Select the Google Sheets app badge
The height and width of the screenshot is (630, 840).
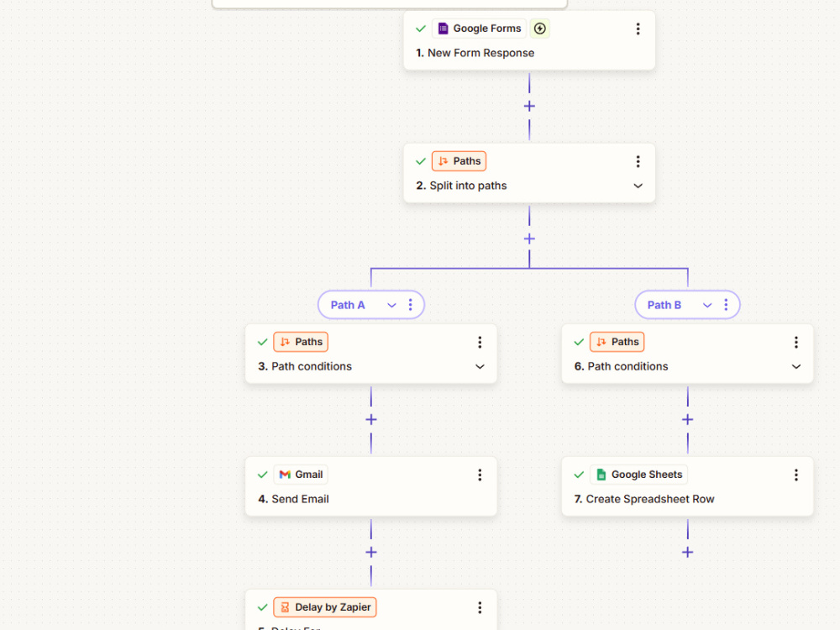638,475
